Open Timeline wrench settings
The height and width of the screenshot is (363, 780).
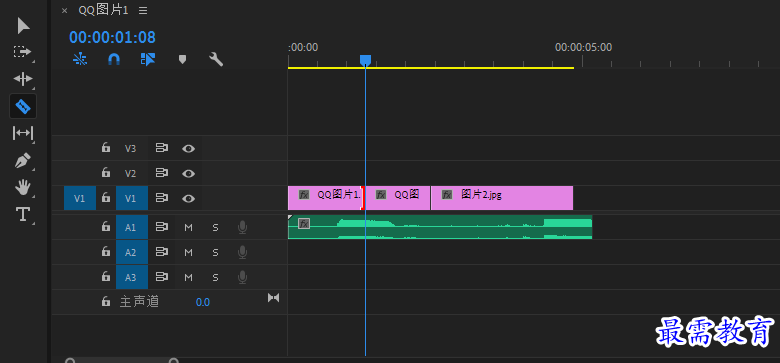tap(216, 60)
